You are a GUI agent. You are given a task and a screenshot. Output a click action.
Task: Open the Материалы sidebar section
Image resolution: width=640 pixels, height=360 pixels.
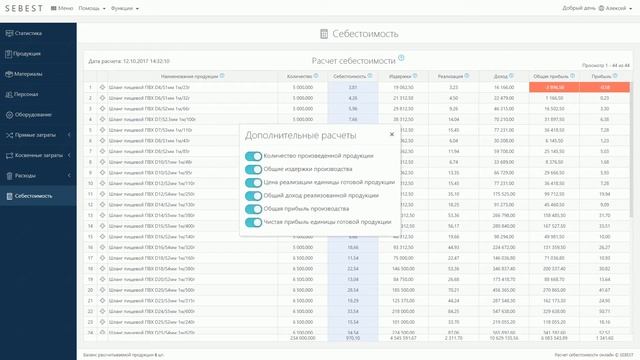point(38,74)
